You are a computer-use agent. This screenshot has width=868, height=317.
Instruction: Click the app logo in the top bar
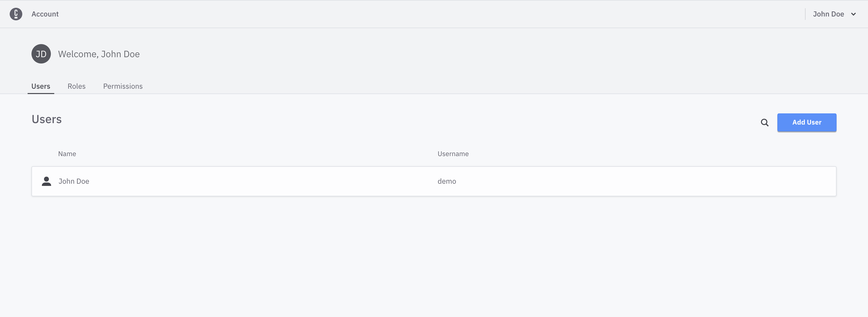(x=16, y=14)
